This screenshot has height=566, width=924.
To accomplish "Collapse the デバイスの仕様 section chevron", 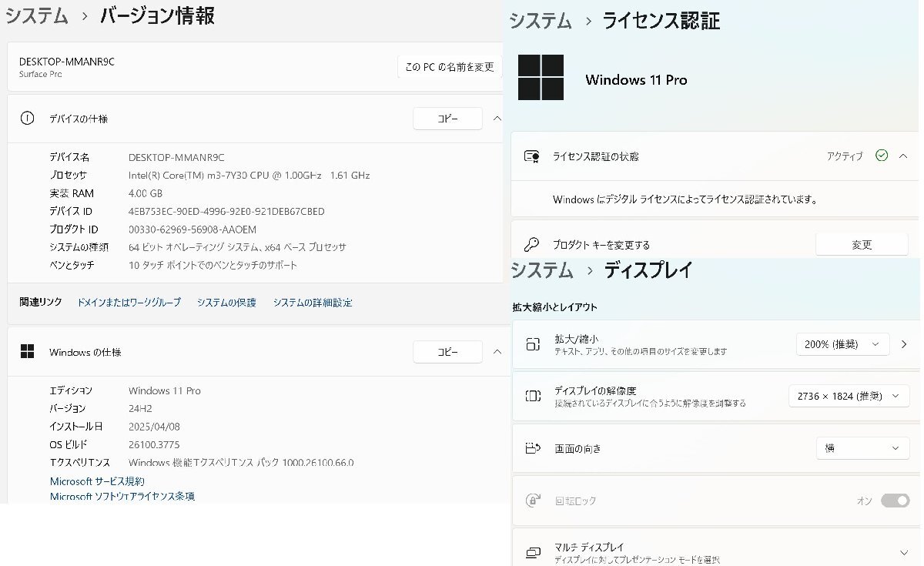I will pos(497,118).
